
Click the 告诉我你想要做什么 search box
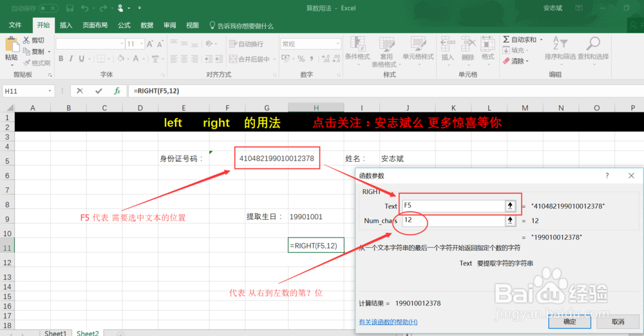[241, 26]
